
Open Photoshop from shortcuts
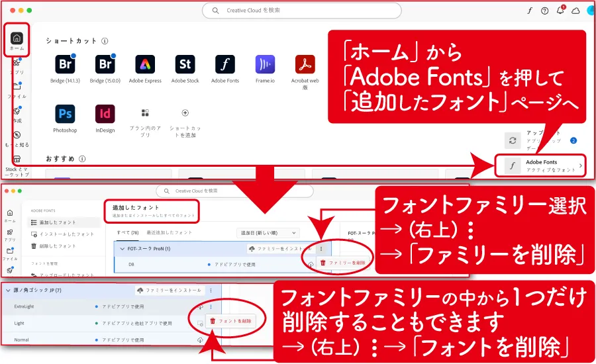pos(65,113)
